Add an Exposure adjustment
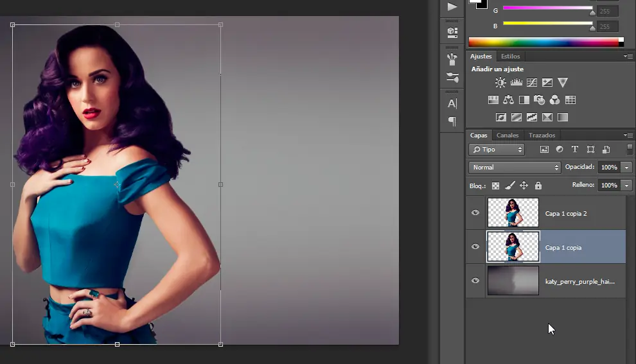Screen dimensions: 636x364 pyautogui.click(x=547, y=83)
